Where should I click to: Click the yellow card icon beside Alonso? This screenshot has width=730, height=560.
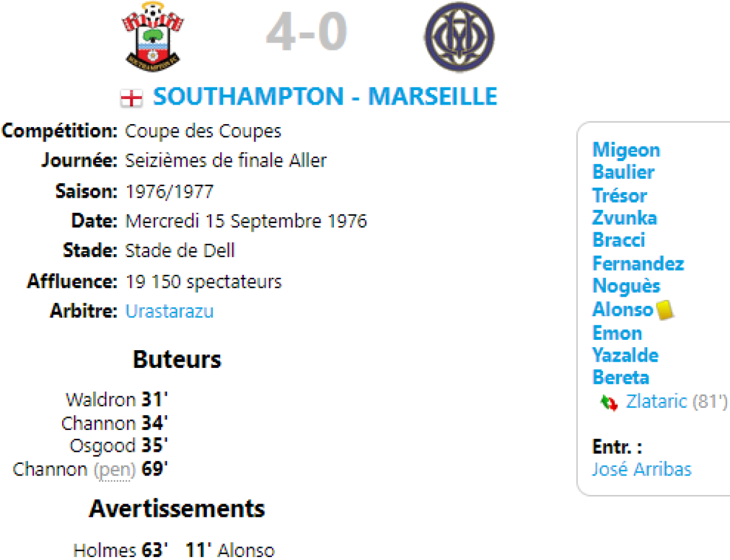pyautogui.click(x=664, y=309)
